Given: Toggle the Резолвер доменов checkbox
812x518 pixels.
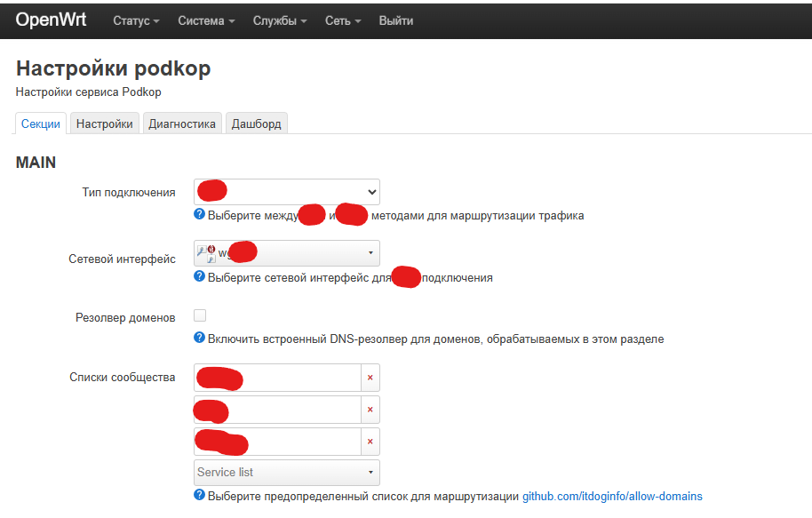Looking at the screenshot, I should (x=200, y=315).
